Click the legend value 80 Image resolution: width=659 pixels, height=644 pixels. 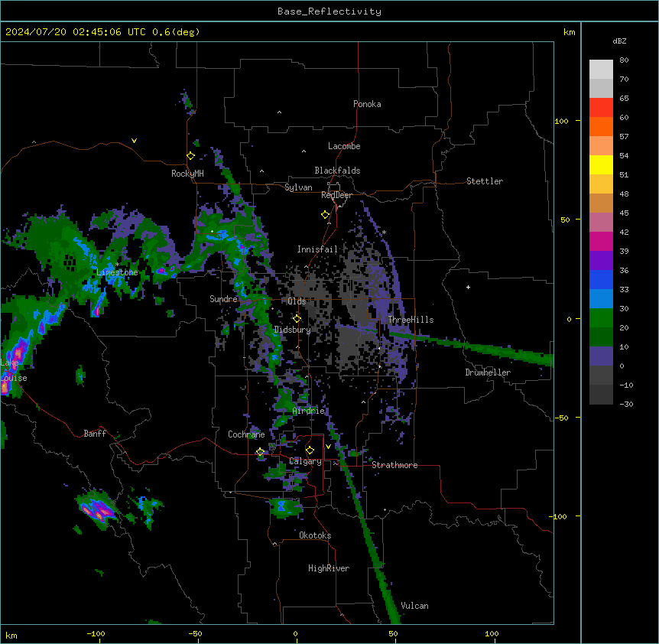coord(624,60)
